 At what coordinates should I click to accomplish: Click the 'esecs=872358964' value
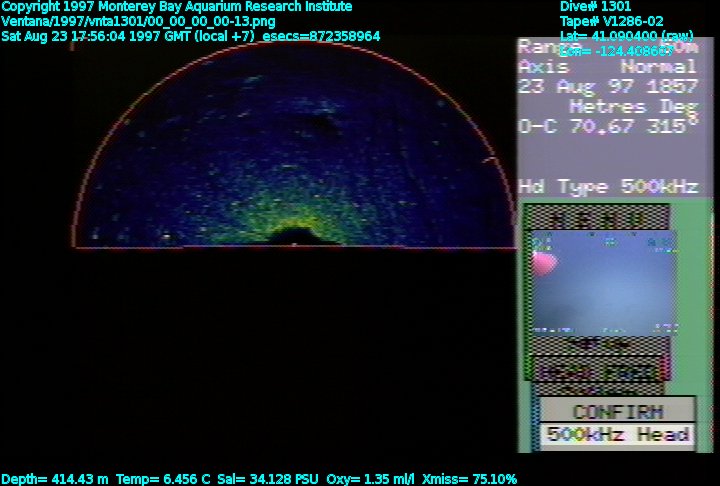point(321,36)
